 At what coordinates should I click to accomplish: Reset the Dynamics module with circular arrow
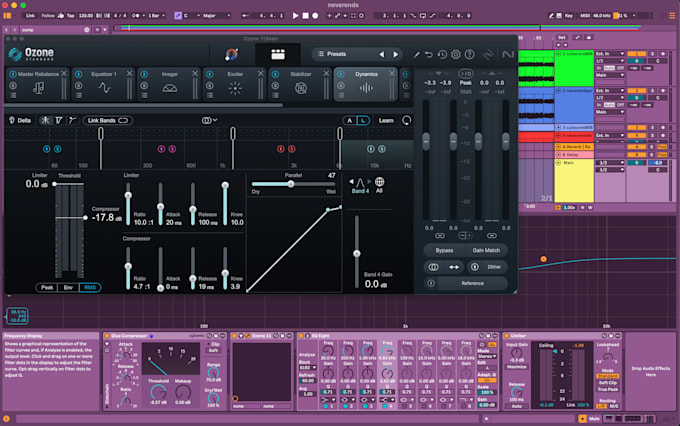pyautogui.click(x=406, y=120)
